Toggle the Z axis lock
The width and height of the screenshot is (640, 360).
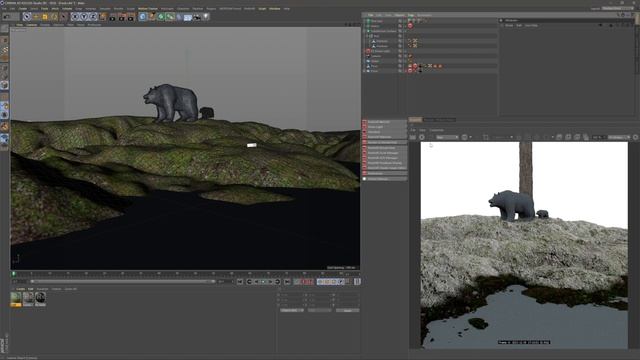93,17
